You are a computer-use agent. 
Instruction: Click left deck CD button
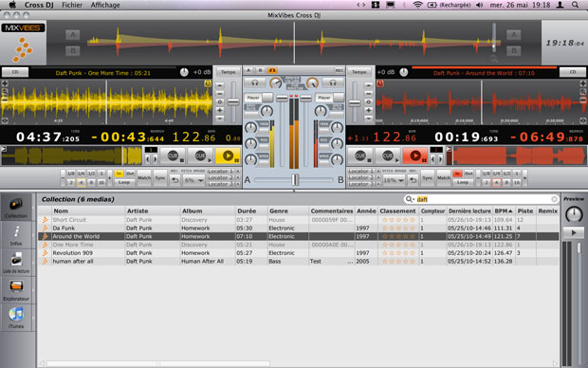click(15, 72)
